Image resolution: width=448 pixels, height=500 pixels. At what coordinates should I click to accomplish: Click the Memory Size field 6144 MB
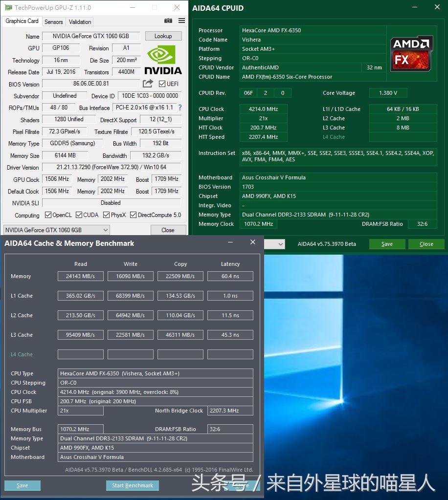(x=65, y=155)
